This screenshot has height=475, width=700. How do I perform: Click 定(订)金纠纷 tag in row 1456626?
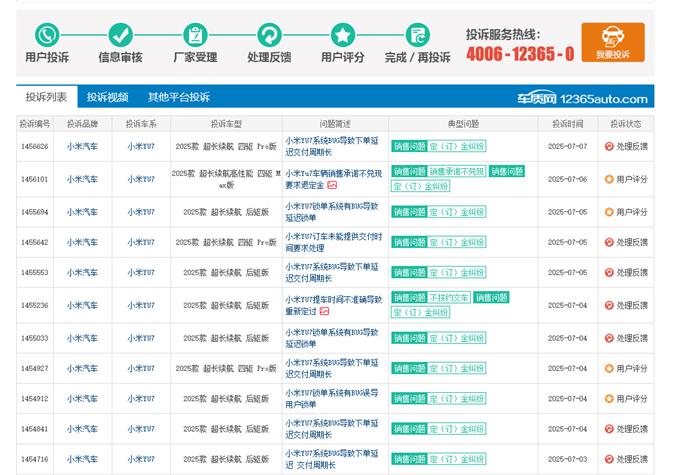pyautogui.click(x=457, y=146)
